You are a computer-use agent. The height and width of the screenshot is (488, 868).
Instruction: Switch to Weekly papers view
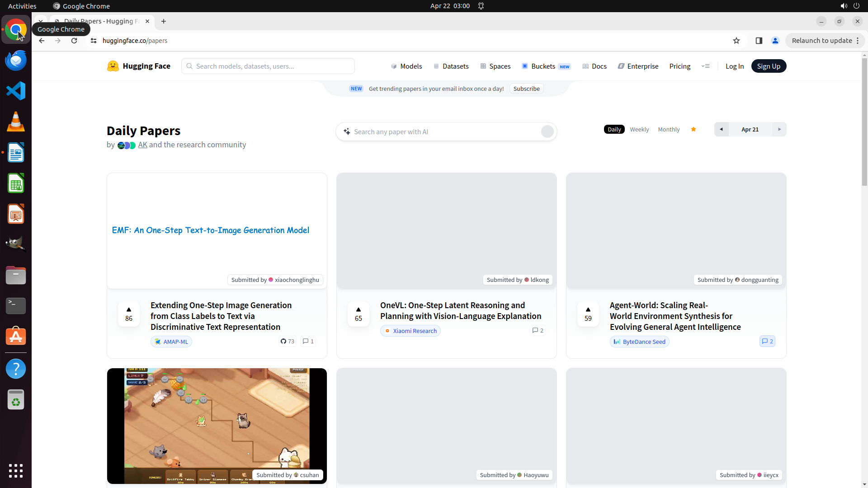click(x=639, y=129)
